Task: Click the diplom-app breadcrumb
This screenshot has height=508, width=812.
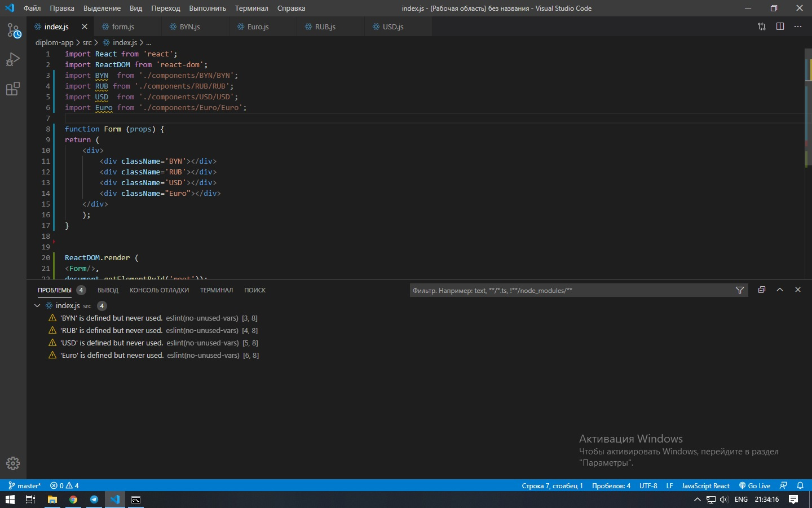Action: click(54, 42)
